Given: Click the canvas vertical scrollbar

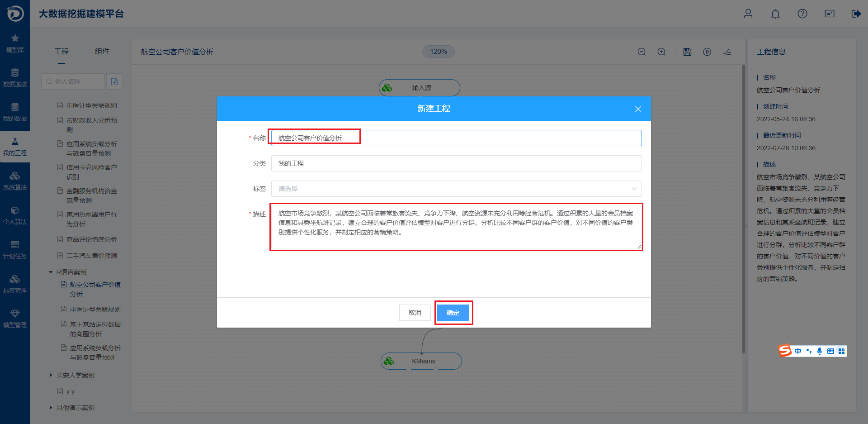Looking at the screenshot, I should (744, 208).
